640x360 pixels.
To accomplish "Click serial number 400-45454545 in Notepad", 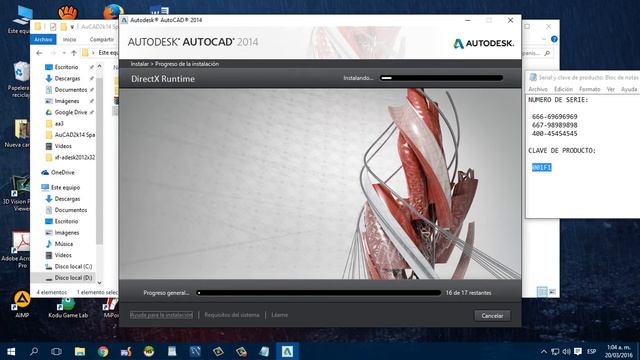I will coord(555,133).
